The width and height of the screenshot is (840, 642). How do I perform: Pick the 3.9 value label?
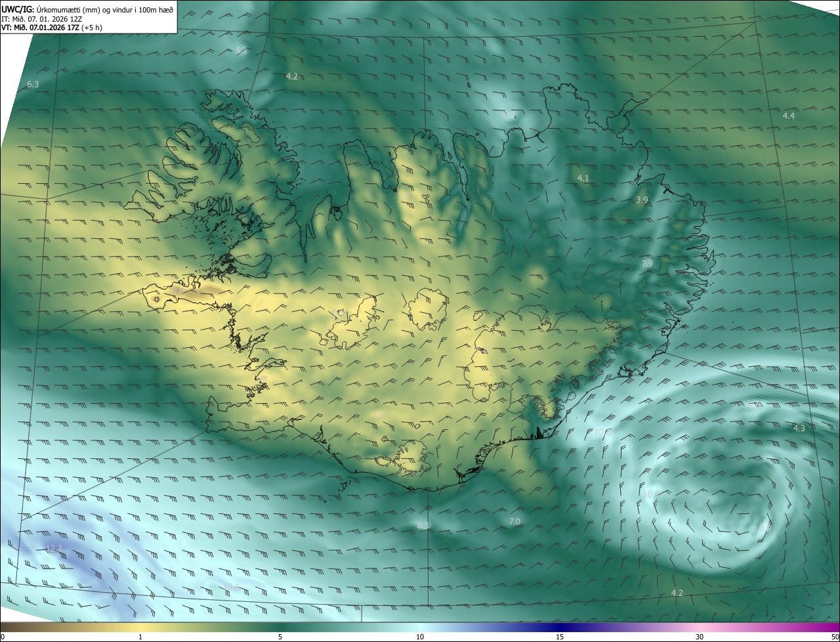[642, 200]
